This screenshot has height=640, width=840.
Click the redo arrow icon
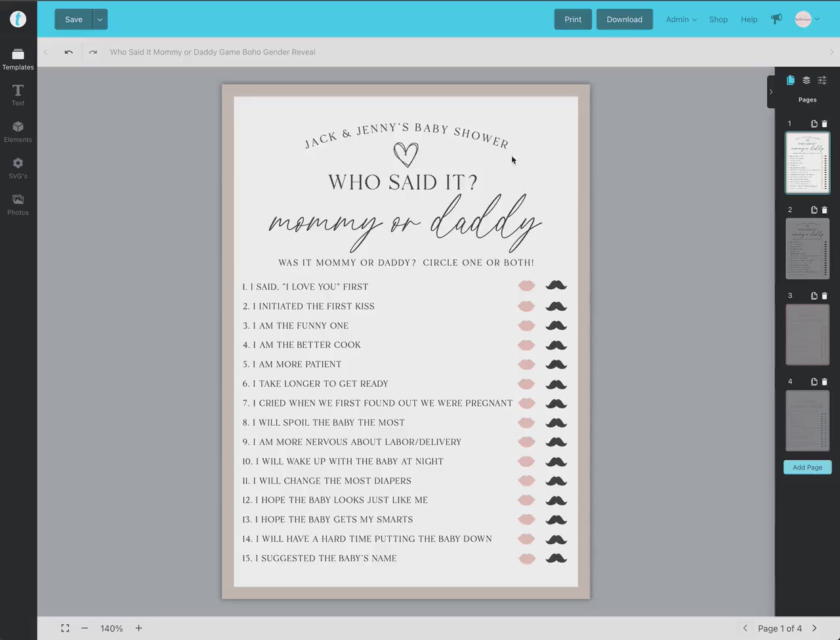[93, 52]
